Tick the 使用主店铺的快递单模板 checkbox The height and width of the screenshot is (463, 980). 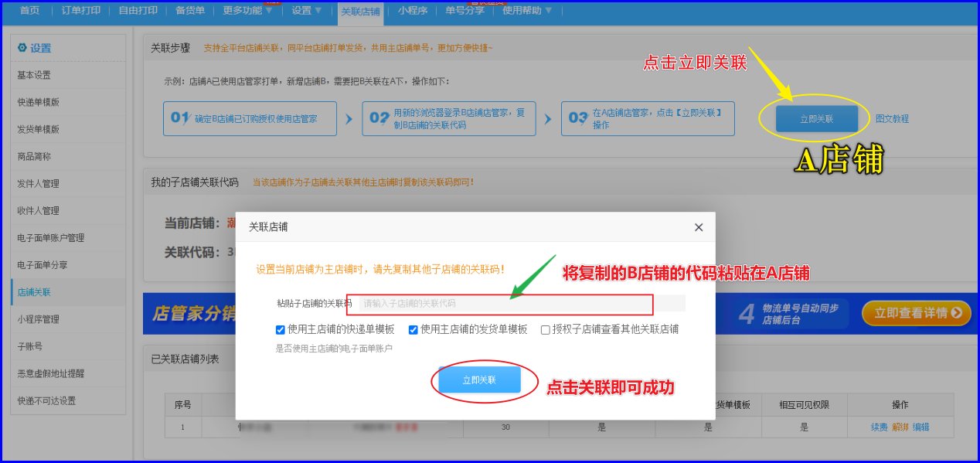(281, 329)
